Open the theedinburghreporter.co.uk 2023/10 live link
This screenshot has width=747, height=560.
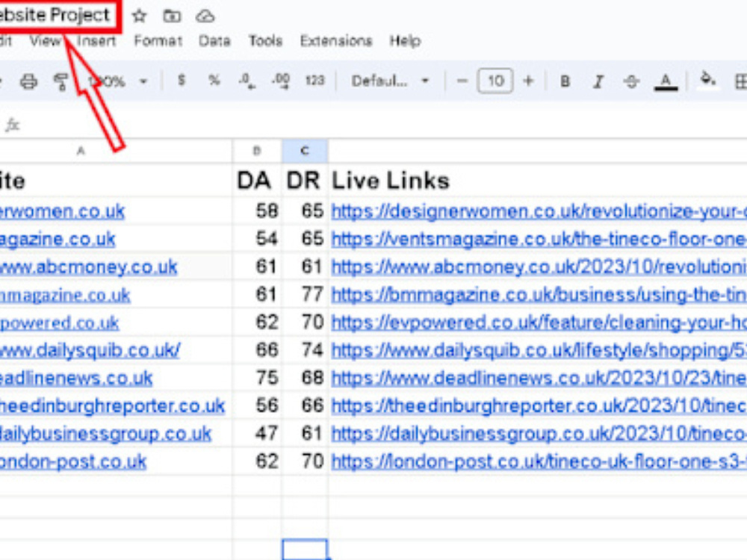pyautogui.click(x=539, y=405)
